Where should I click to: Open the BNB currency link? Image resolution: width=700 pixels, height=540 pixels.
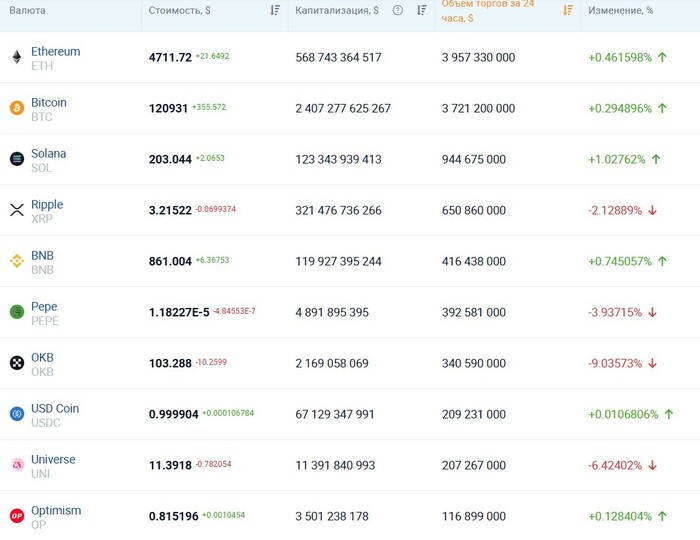pyautogui.click(x=42, y=255)
